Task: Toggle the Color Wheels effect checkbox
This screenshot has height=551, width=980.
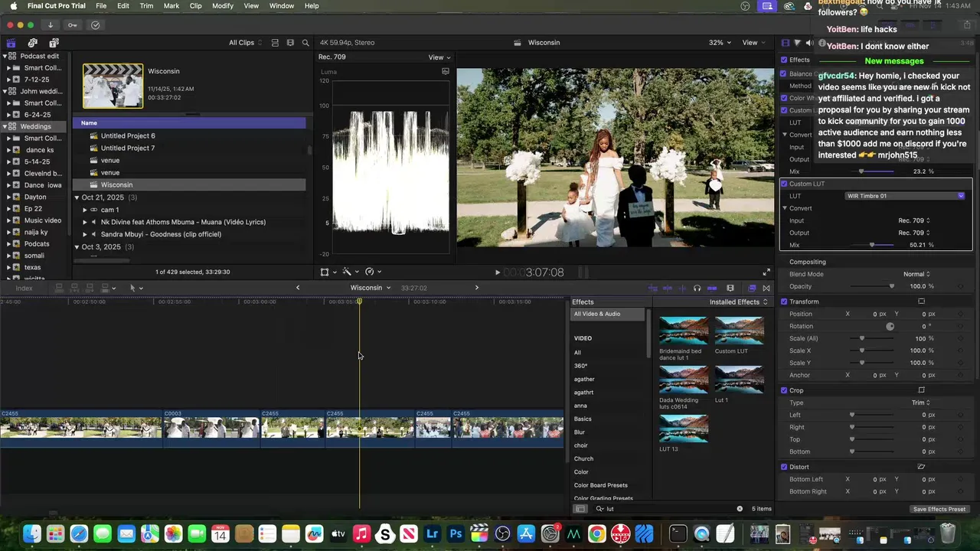Action: pyautogui.click(x=783, y=98)
